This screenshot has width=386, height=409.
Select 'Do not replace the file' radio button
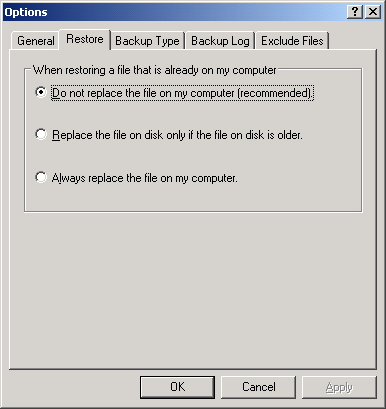click(x=41, y=92)
